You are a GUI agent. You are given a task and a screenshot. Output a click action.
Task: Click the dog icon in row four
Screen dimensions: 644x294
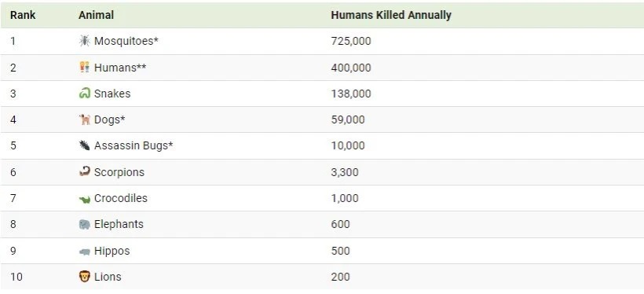[x=85, y=119]
